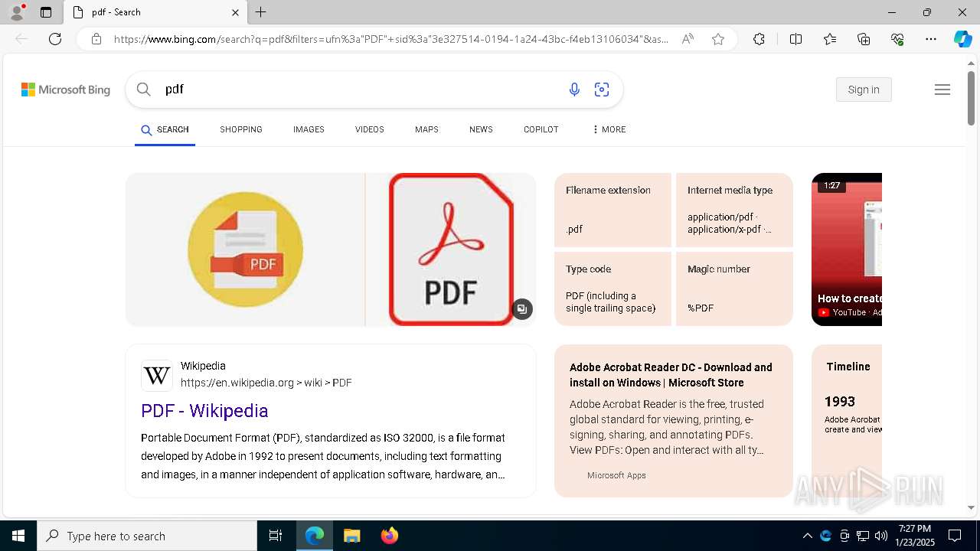Switch to the VIDEOS tab

point(370,129)
